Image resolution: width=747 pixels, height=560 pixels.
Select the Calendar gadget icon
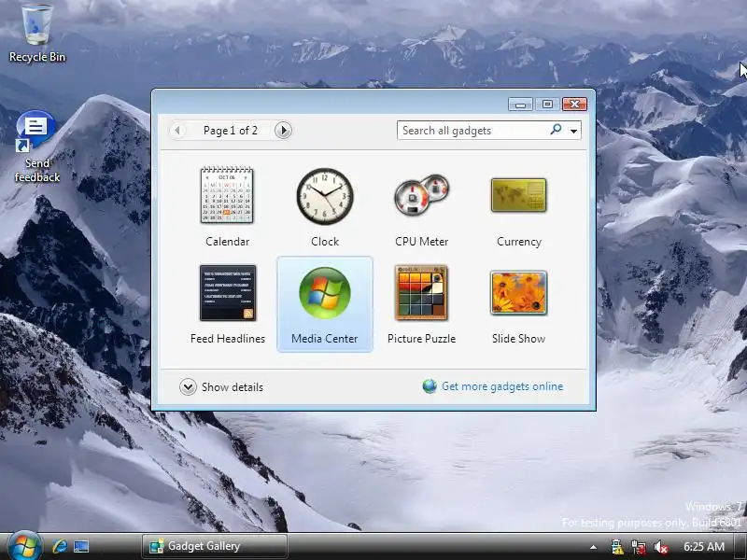point(227,195)
